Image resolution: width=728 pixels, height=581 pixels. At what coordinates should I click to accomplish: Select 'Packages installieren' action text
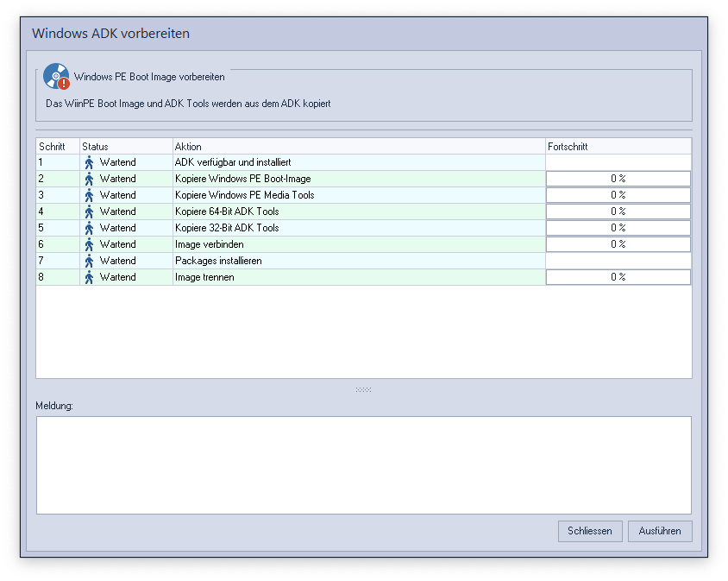point(218,261)
